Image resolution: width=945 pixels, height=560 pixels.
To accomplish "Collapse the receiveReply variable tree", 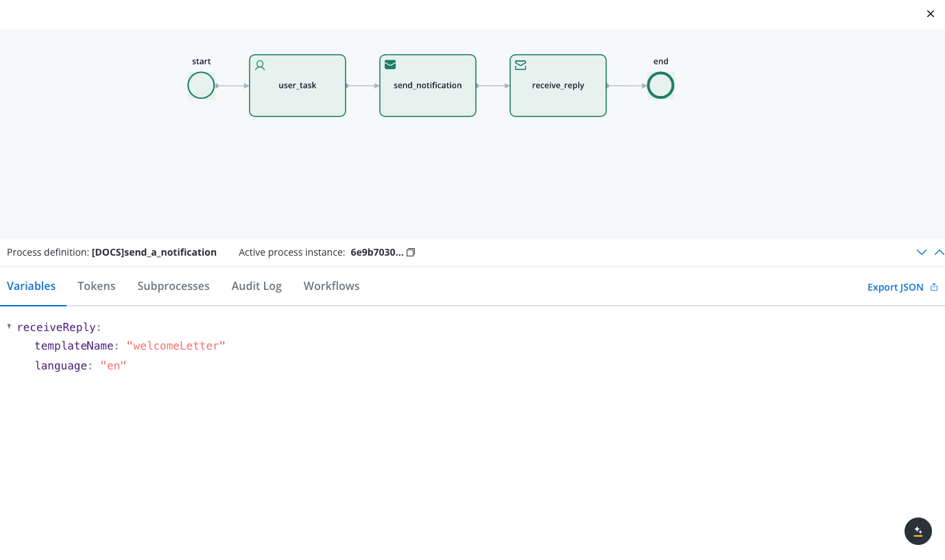I will pos(9,326).
